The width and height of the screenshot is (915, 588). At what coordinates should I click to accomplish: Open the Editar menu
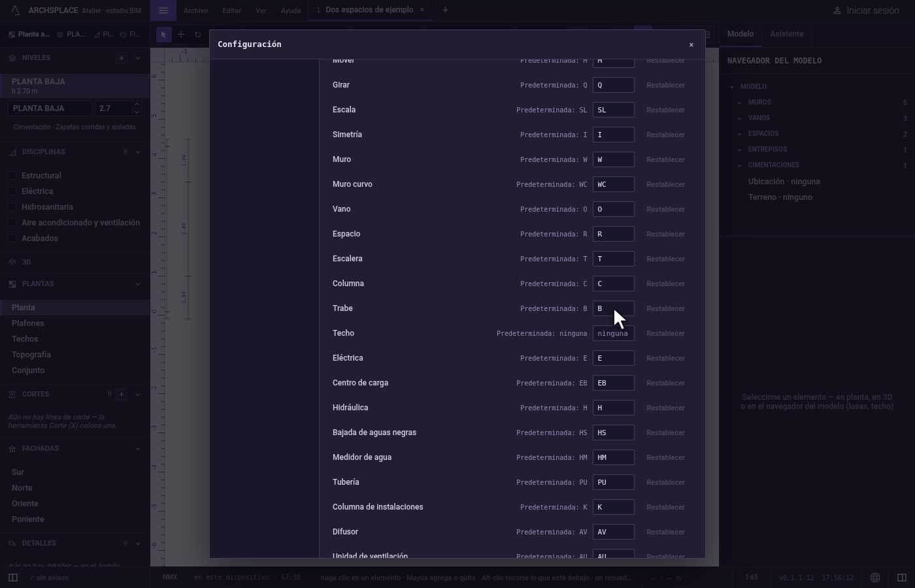231,10
